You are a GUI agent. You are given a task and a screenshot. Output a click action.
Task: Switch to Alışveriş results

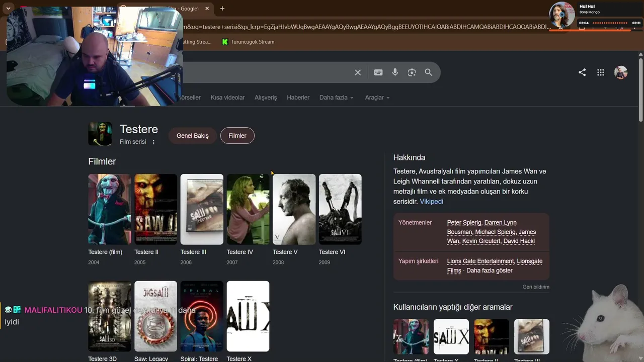(266, 98)
